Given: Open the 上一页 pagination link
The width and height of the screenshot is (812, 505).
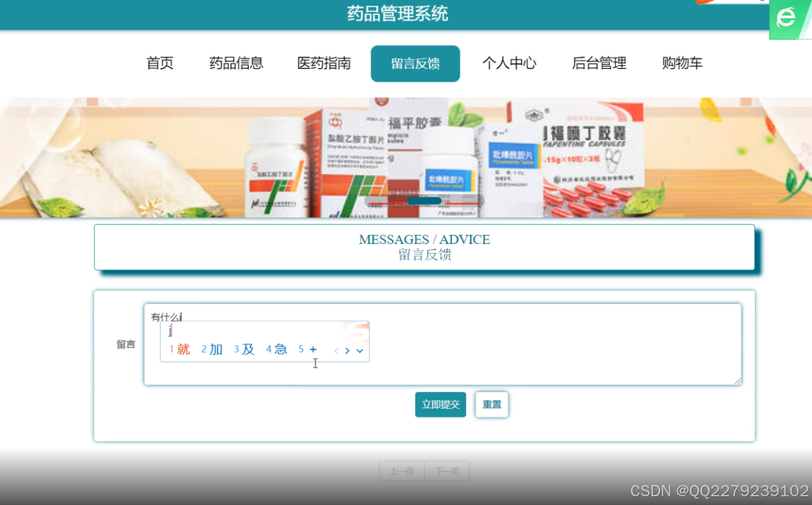Looking at the screenshot, I should point(402,471).
